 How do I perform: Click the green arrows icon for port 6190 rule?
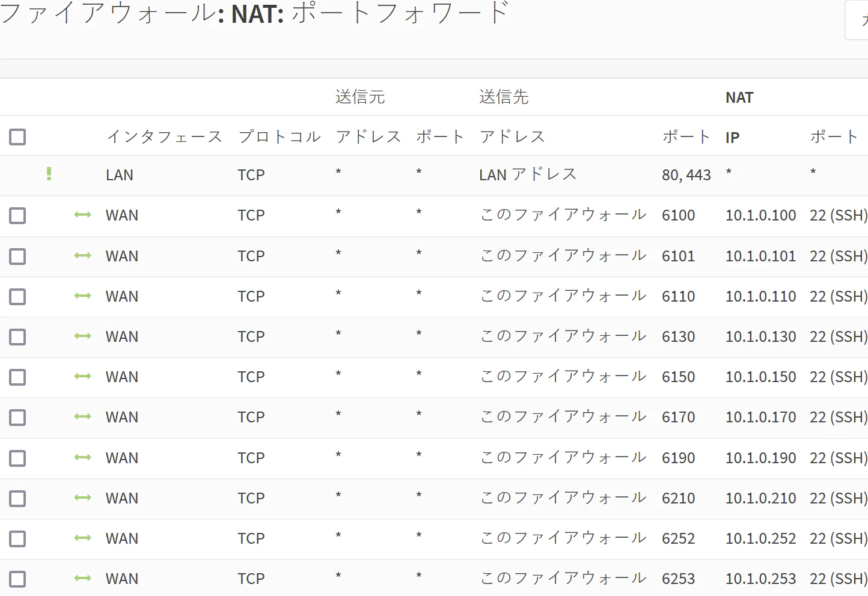click(82, 457)
